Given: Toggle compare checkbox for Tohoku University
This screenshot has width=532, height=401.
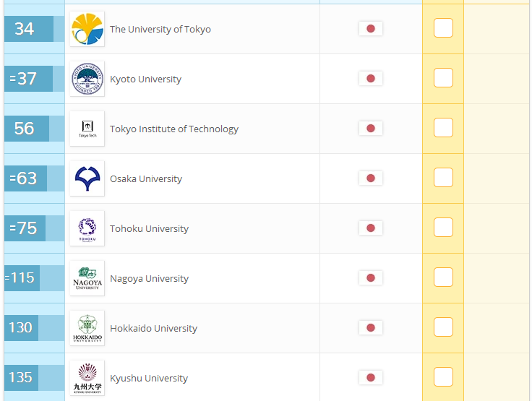Looking at the screenshot, I should pos(443,228).
